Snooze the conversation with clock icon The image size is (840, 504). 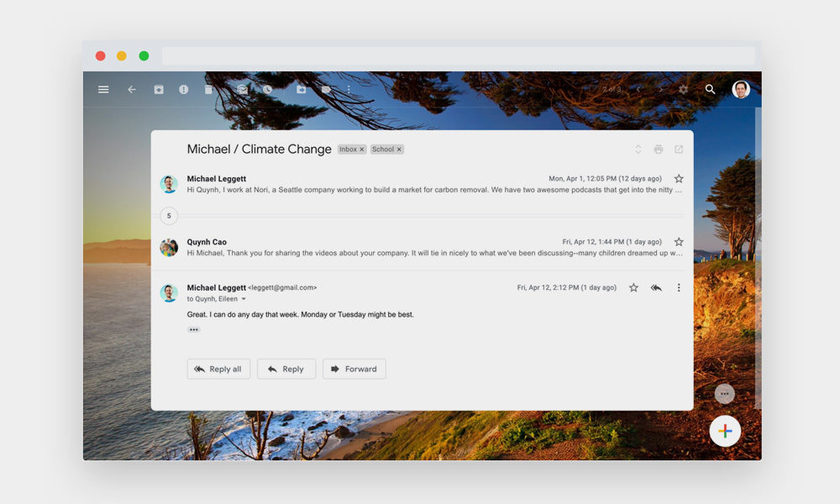(x=268, y=89)
